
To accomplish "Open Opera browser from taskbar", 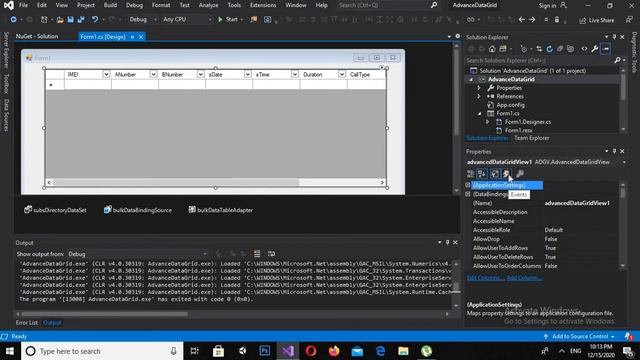I will click(x=311, y=351).
